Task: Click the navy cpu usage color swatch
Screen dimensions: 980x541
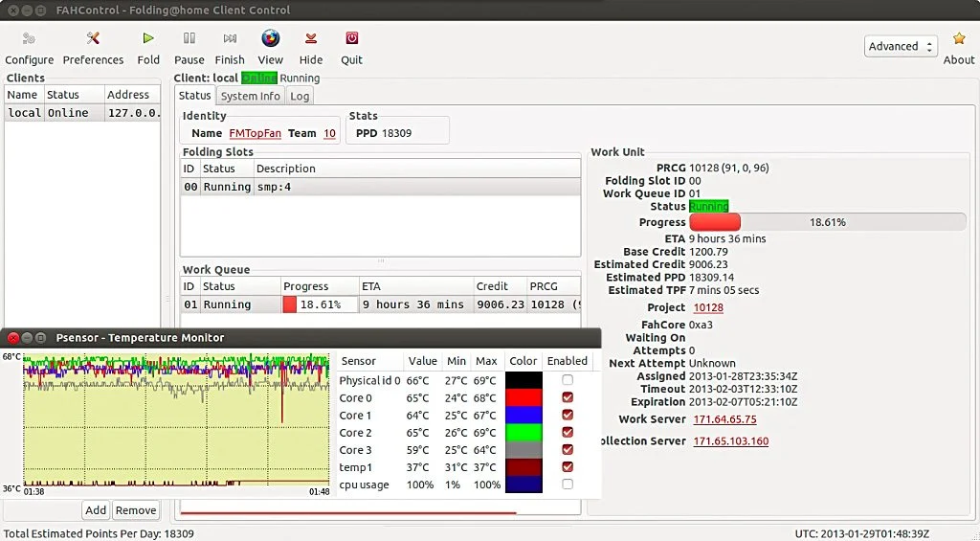Action: tap(523, 485)
